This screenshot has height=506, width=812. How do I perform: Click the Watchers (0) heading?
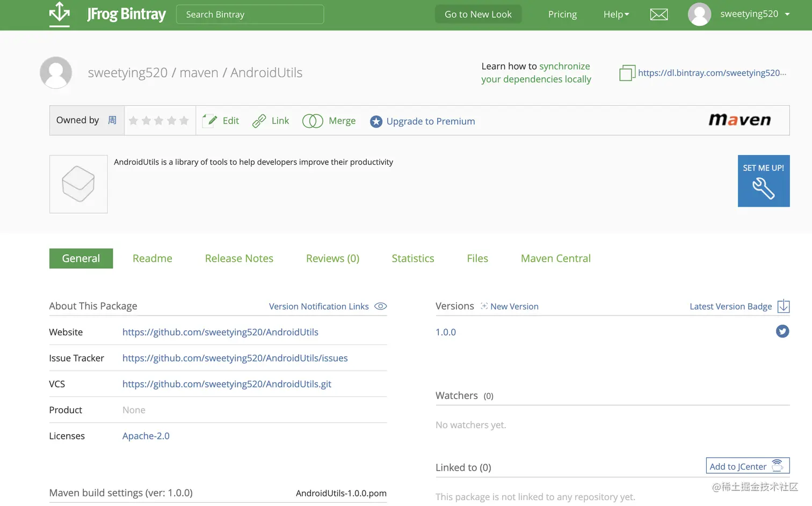tap(465, 395)
